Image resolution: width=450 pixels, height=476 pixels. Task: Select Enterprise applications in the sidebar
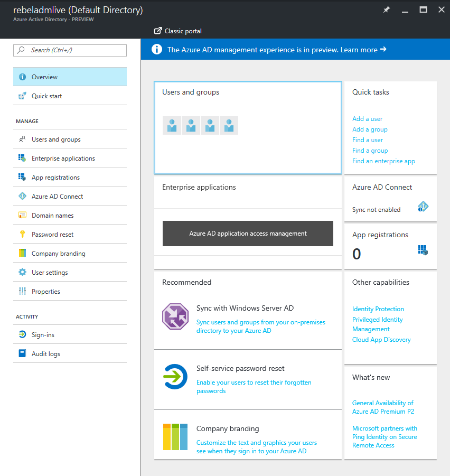(70, 158)
